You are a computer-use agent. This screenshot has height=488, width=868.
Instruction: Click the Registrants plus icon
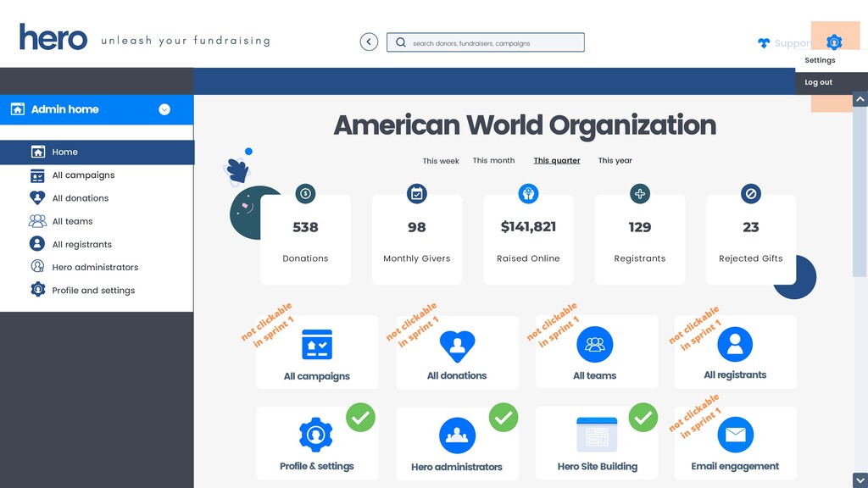tap(640, 194)
